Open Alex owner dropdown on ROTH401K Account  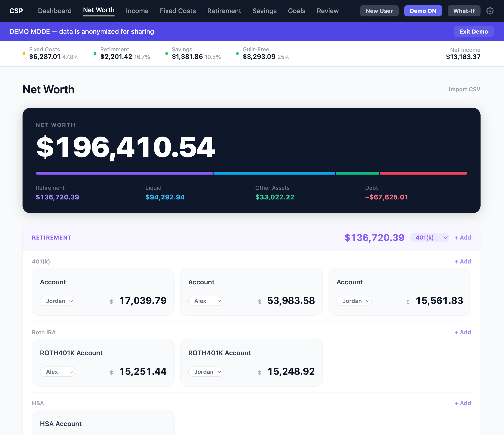pos(57,372)
